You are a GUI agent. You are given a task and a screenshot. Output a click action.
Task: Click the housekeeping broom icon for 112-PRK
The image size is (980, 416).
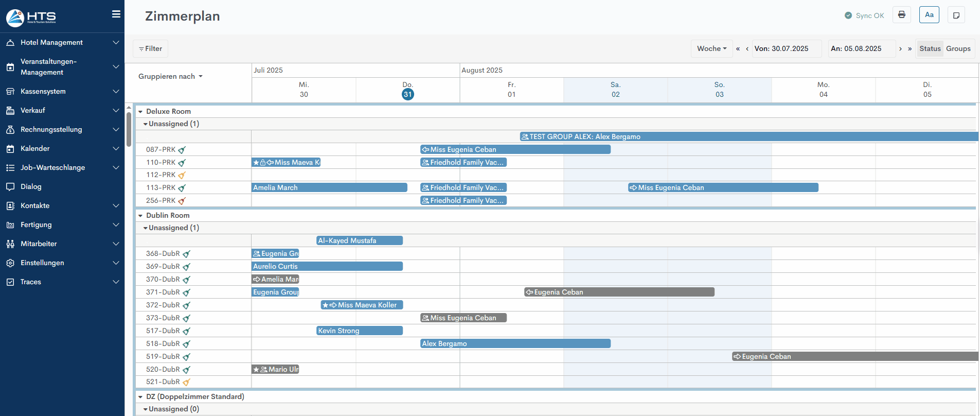click(x=182, y=175)
